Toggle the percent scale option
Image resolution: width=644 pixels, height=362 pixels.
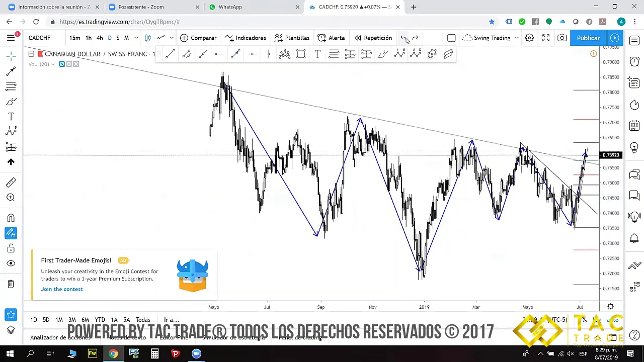click(x=584, y=320)
